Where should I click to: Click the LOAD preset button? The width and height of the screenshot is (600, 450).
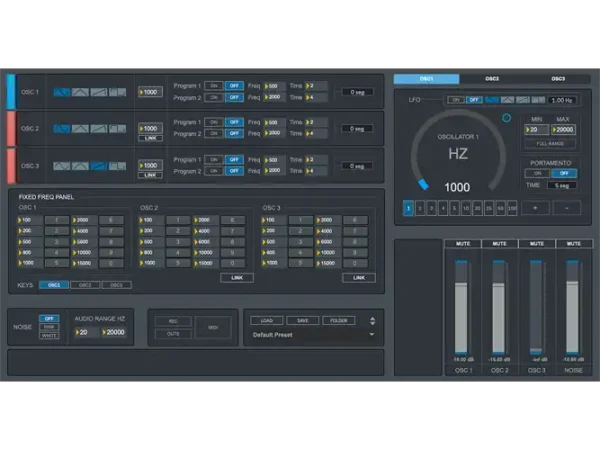(267, 321)
